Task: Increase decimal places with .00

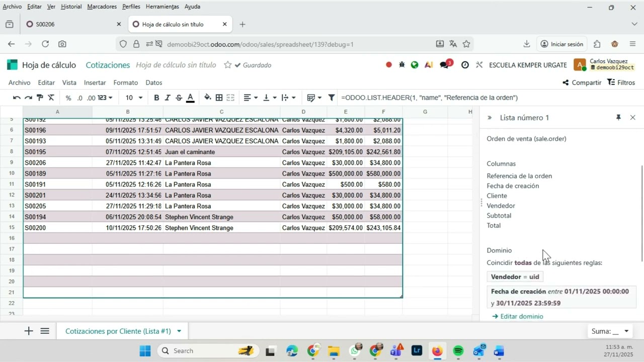Action: pos(91,98)
